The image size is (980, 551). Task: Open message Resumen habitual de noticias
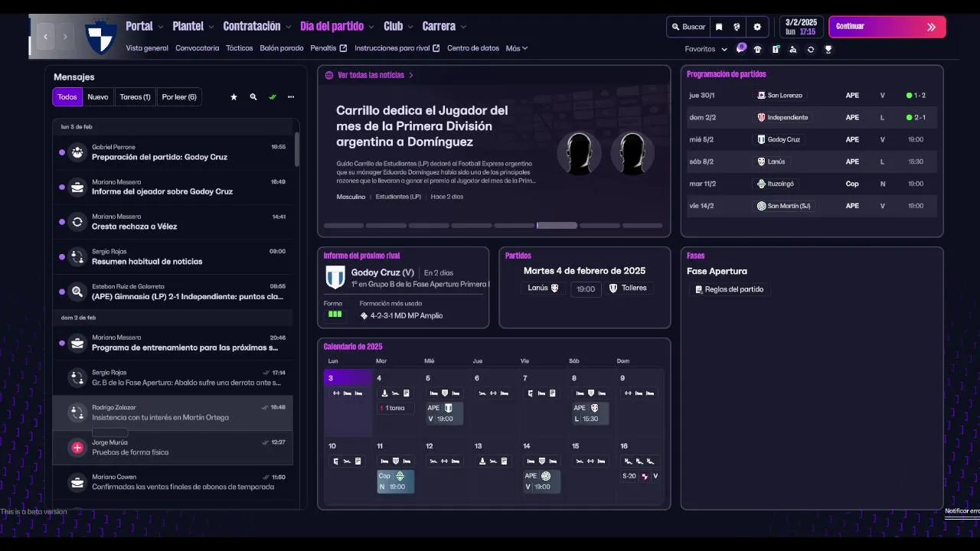click(x=172, y=256)
